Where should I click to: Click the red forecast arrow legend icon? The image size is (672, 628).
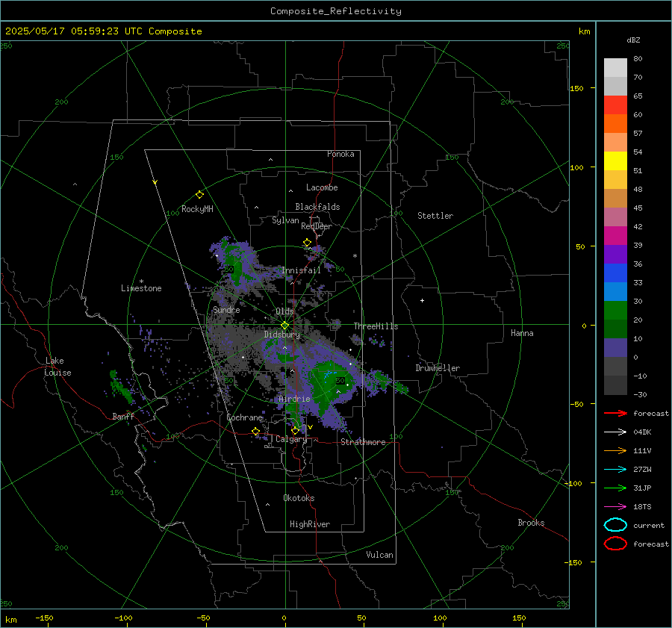pyautogui.click(x=615, y=413)
